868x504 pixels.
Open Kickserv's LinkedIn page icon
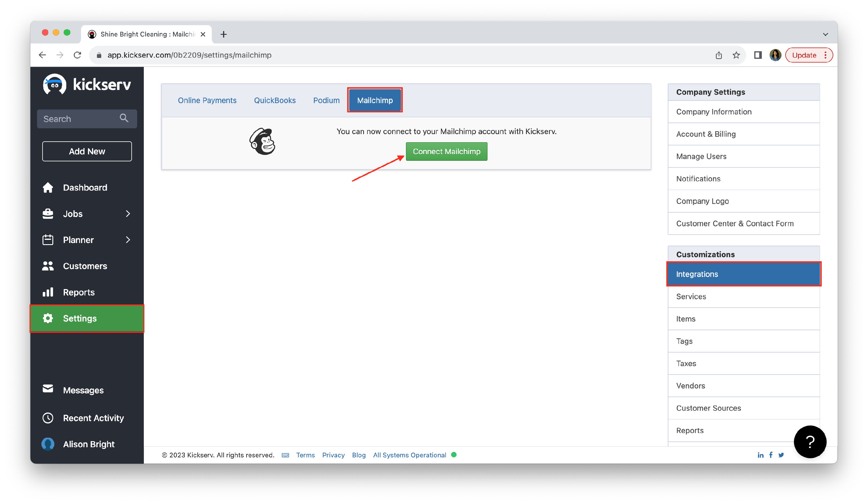click(760, 455)
